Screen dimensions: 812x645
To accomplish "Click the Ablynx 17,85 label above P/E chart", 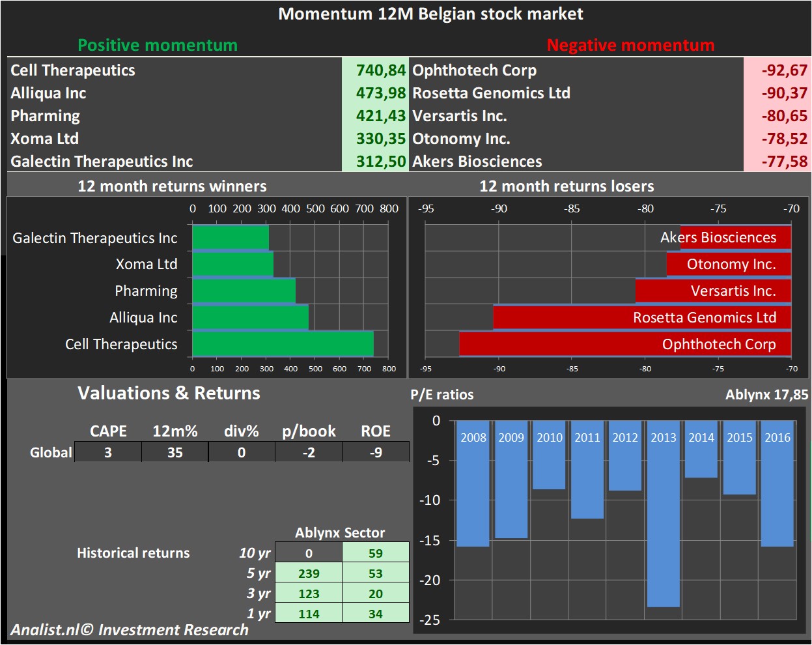I will [x=766, y=394].
